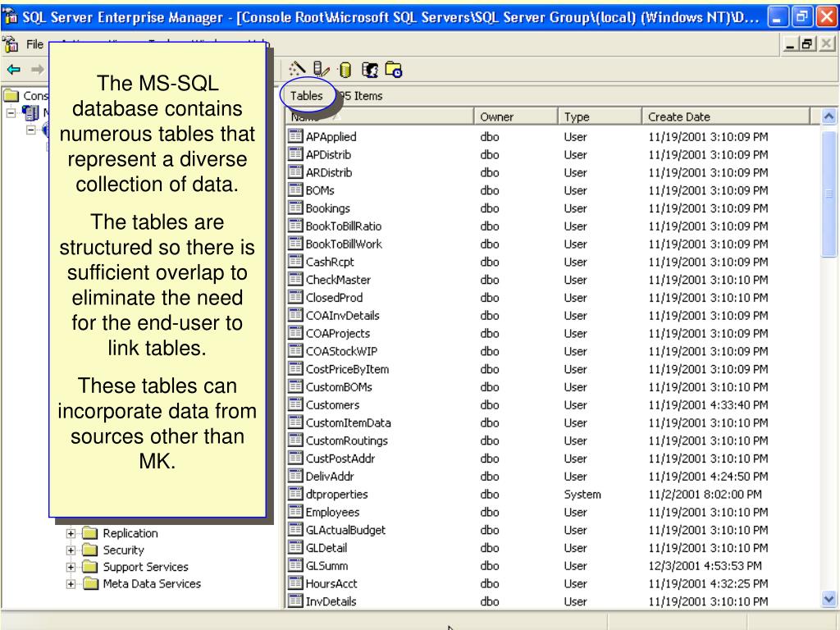Open the File menu
Image resolution: width=840 pixels, height=630 pixels.
pos(34,44)
